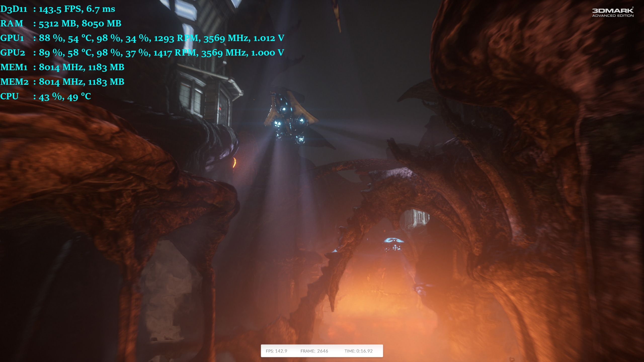Click the GPU1 label in overlay

(x=12, y=38)
